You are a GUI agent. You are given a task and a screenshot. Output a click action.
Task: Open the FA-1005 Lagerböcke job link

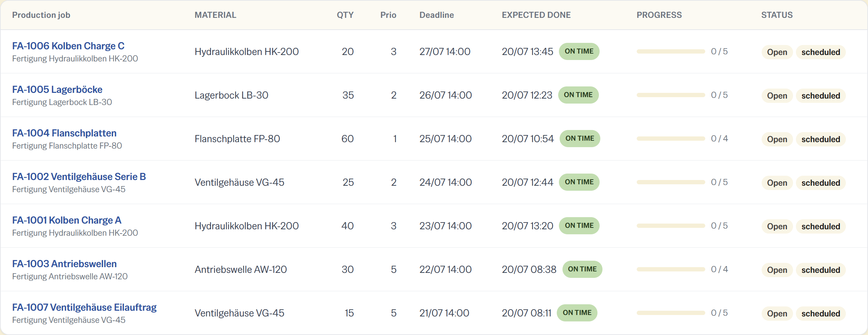(57, 90)
